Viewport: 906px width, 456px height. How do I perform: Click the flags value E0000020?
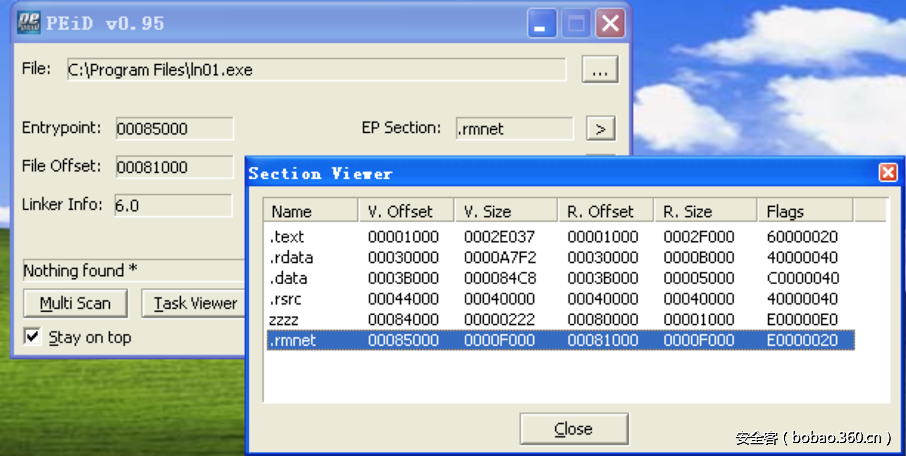tap(802, 340)
